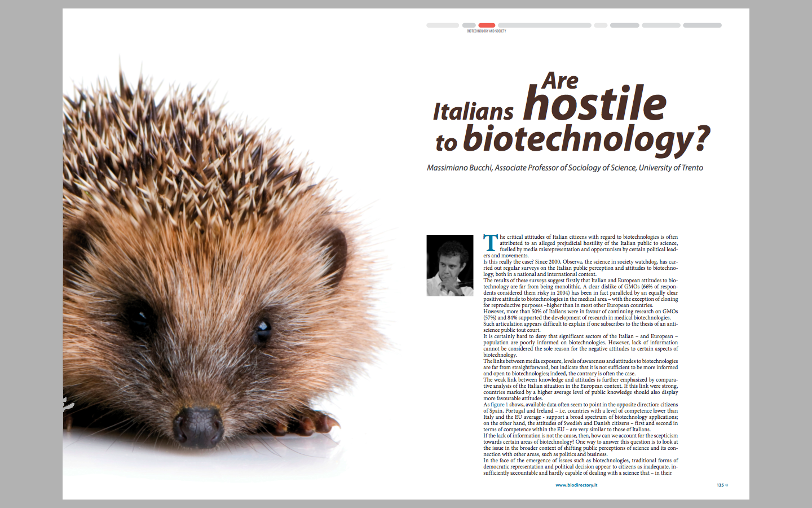Click the red active section indicator
The image size is (812, 508).
(x=487, y=25)
